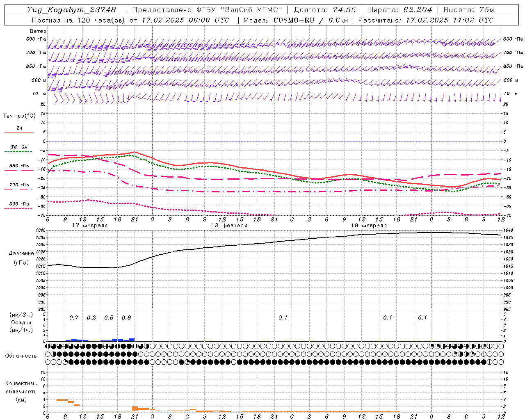Screen dimensions: 525x420
Task: Click the Тем-ра(°C) panel label
Action: tap(19, 116)
